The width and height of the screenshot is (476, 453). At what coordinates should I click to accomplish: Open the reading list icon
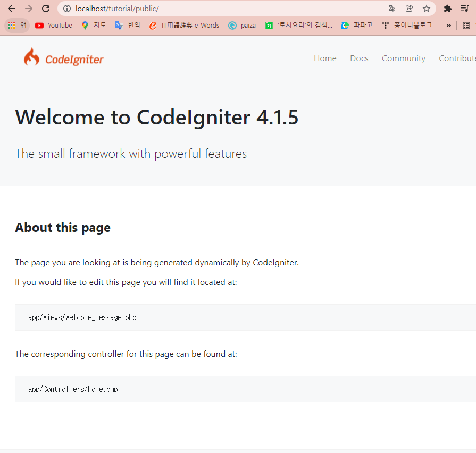[466, 26]
